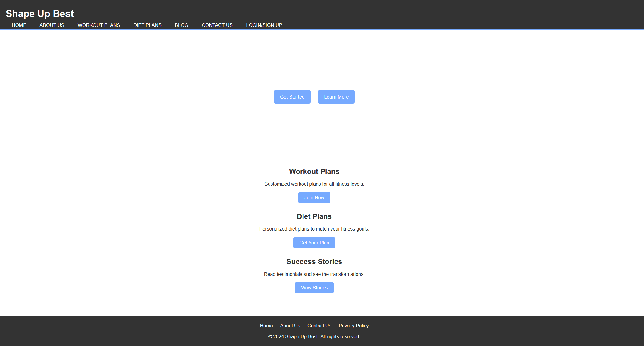Click the Shape Up Best site title
The height and width of the screenshot is (356, 644).
tap(40, 14)
